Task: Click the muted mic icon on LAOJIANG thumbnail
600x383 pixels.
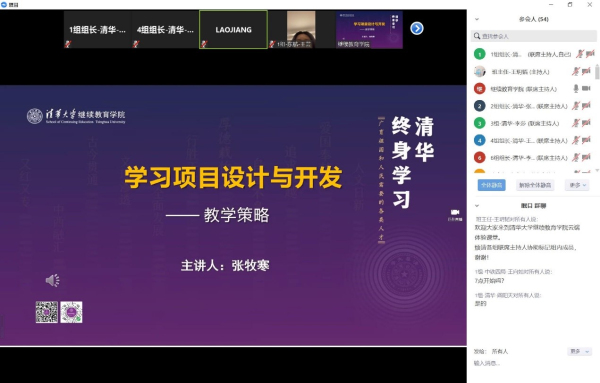Action: 204,44
